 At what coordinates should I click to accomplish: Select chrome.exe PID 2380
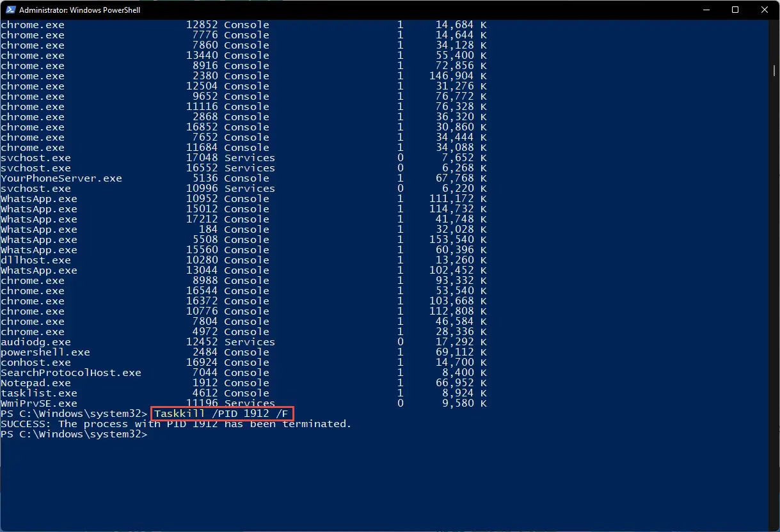pyautogui.click(x=205, y=76)
